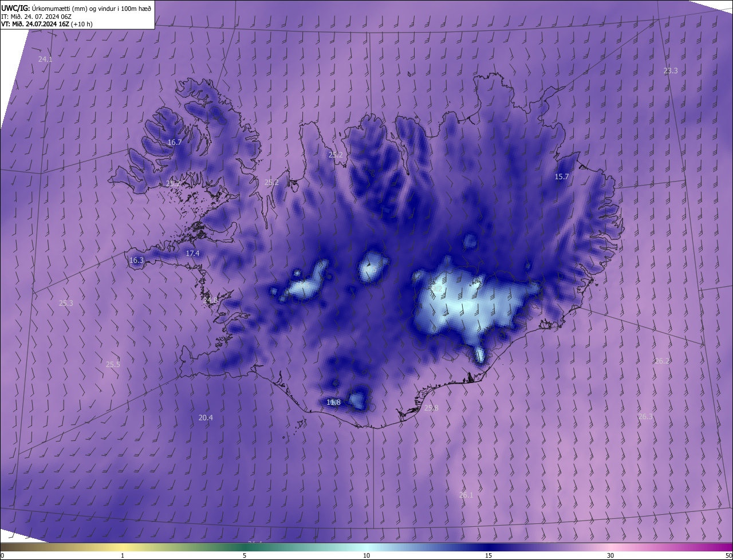Viewport: 733px width, 560px height.
Task: Click the color scale label 30
Action: click(610, 556)
